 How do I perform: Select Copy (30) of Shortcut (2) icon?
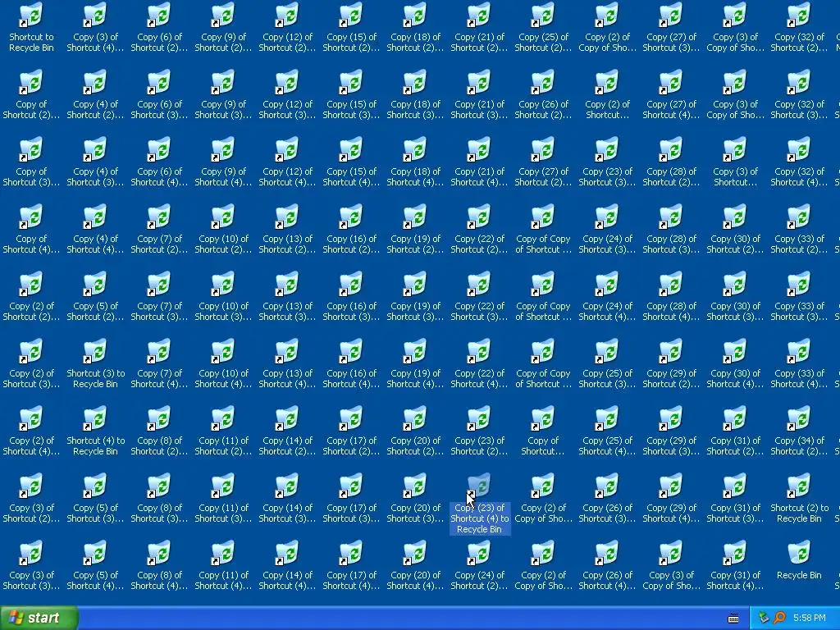pos(735,230)
